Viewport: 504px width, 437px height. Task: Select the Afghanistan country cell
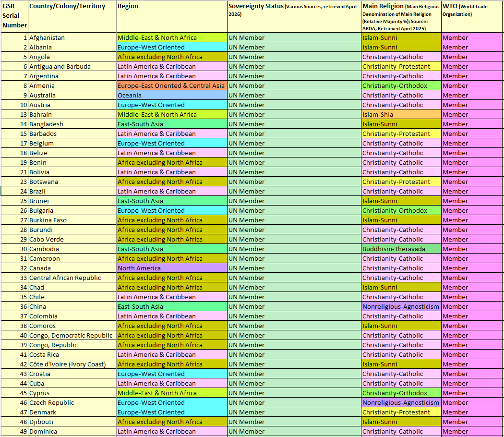pos(72,37)
